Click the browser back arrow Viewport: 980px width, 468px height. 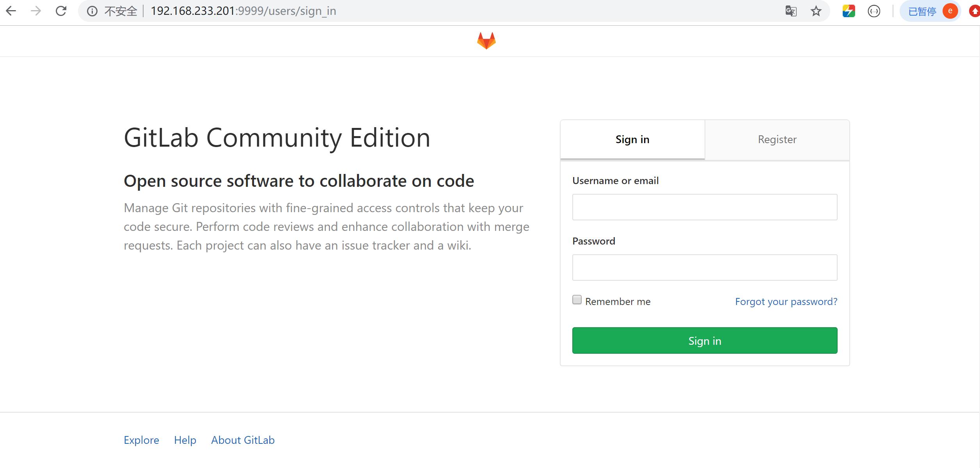tap(11, 11)
